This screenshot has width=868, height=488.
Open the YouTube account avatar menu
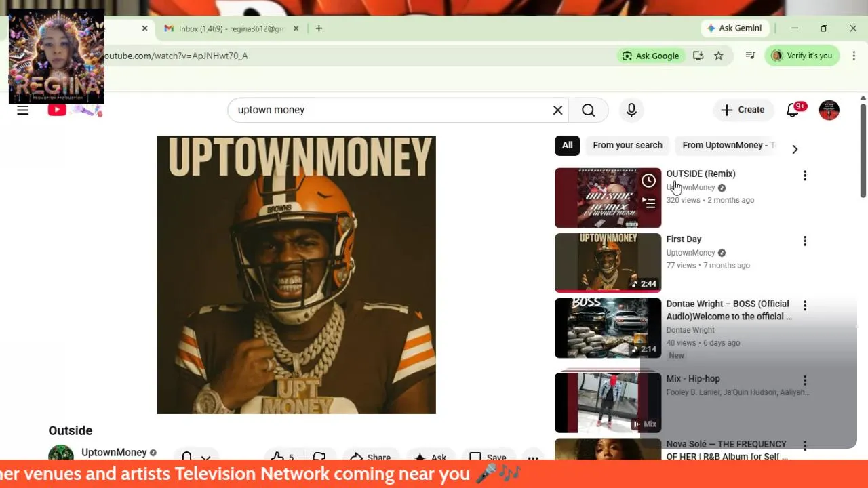click(x=829, y=110)
